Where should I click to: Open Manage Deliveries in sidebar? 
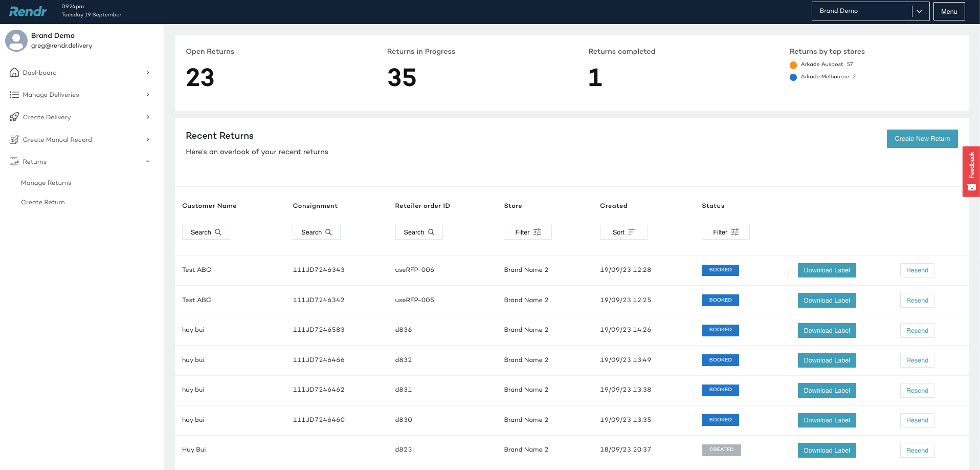pos(80,95)
